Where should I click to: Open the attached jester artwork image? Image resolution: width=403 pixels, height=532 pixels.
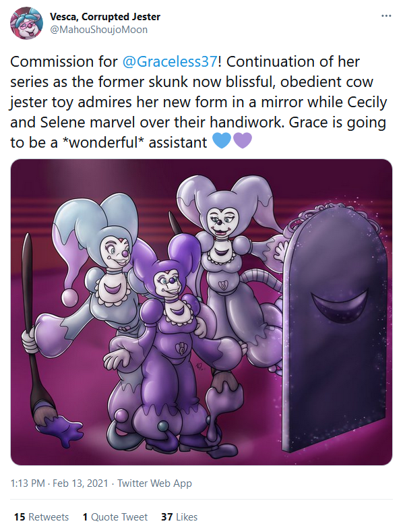click(x=201, y=312)
